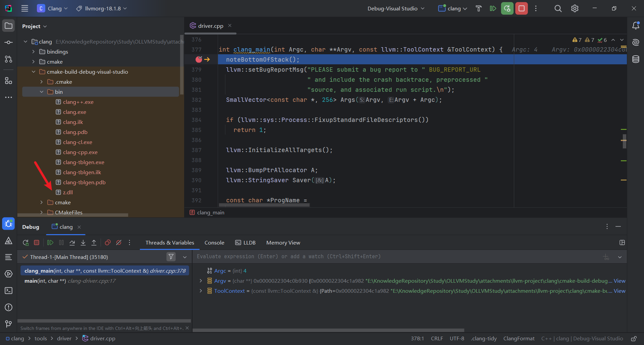Open View Breakpoints dialog icon
The width and height of the screenshot is (644, 345).
(108, 243)
